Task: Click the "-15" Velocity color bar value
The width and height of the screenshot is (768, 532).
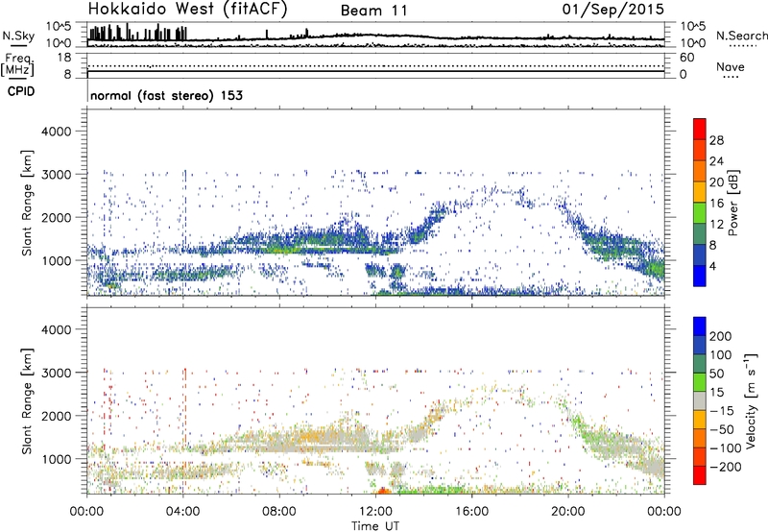Action: (x=722, y=411)
